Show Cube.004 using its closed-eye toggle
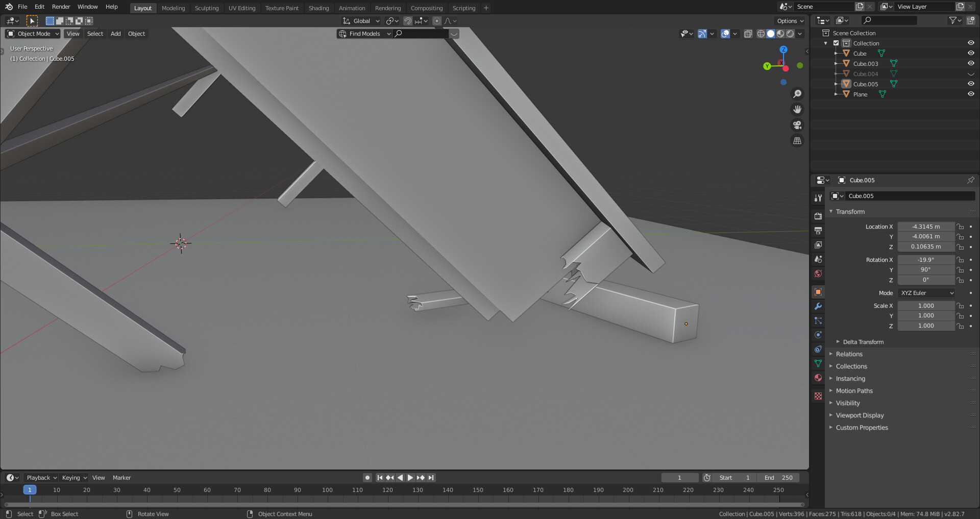 coord(970,73)
